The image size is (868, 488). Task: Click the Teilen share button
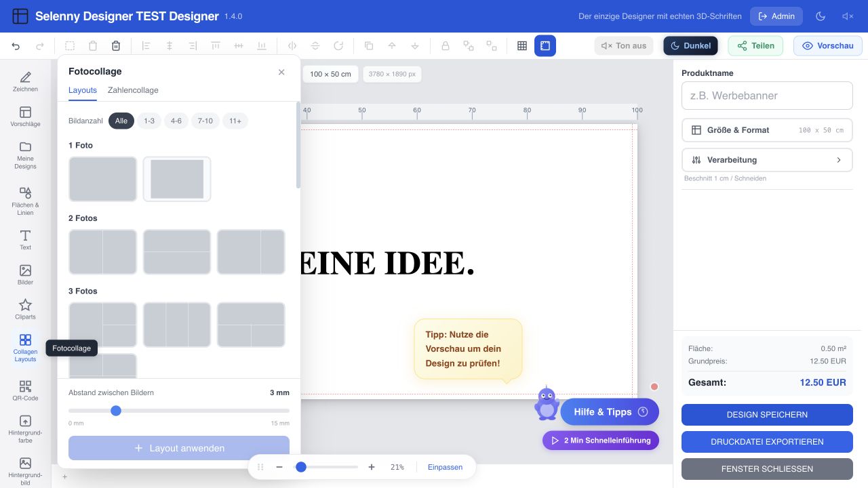tap(755, 46)
